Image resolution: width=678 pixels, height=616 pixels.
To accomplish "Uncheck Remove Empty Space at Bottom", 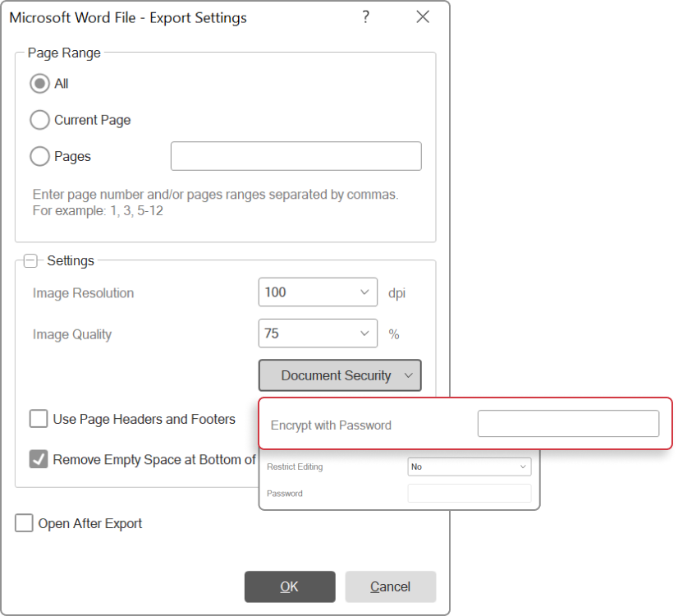I will coord(39,459).
